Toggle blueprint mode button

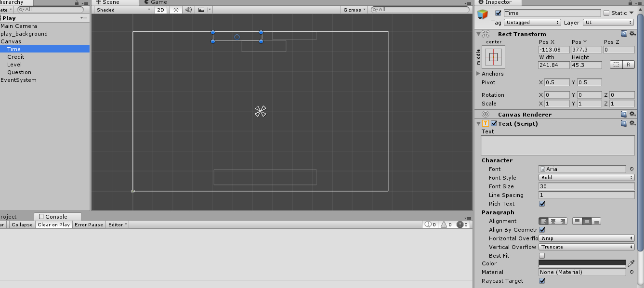616,65
